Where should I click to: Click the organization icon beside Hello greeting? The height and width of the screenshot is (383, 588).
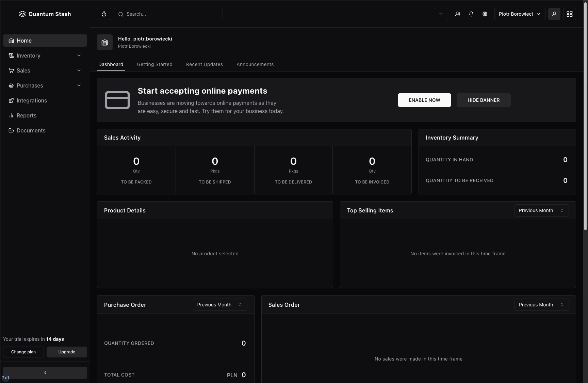coord(105,42)
